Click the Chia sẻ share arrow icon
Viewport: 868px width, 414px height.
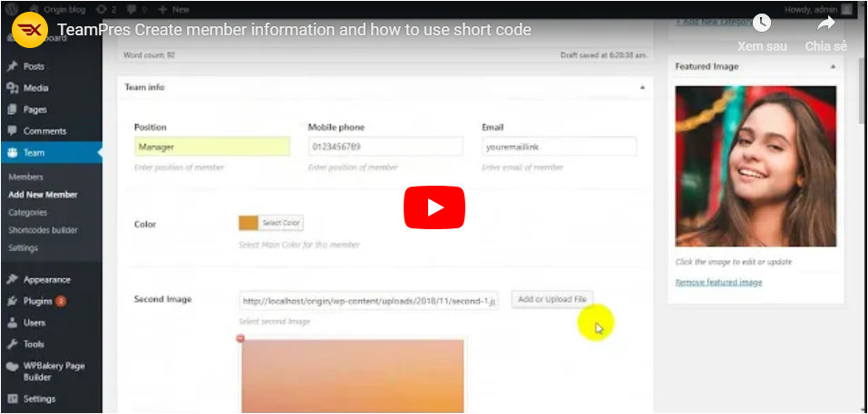pos(824,24)
